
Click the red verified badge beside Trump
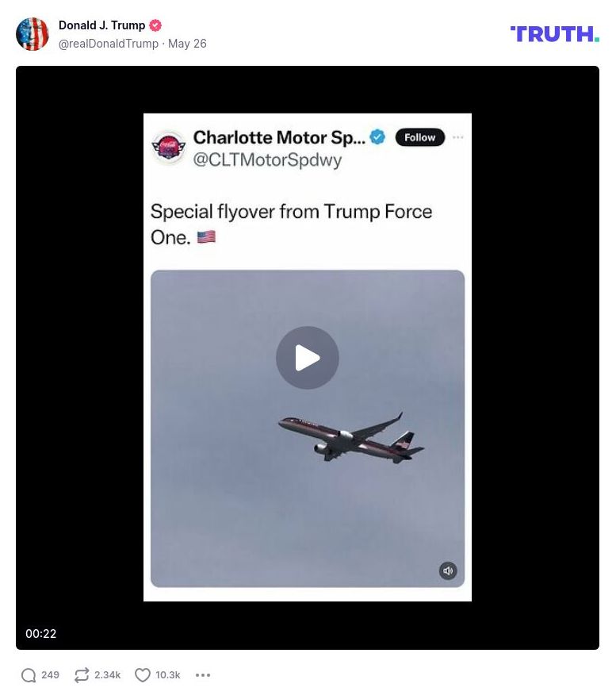155,25
